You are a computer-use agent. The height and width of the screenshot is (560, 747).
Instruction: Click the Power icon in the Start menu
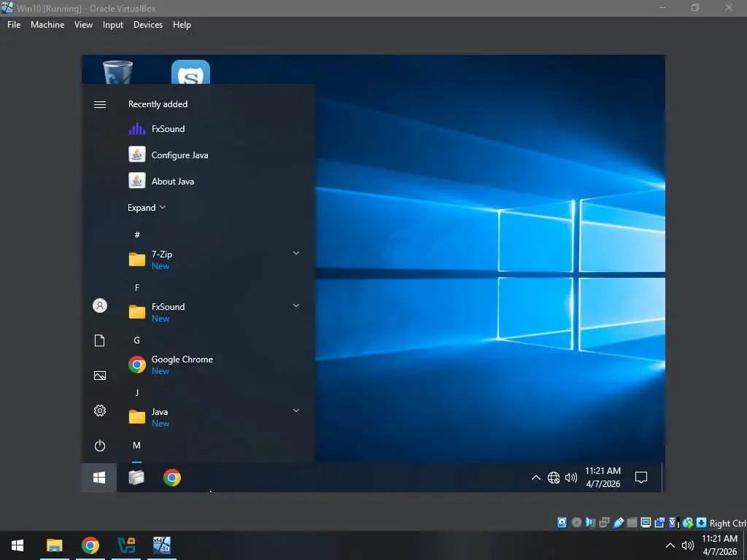coord(99,446)
